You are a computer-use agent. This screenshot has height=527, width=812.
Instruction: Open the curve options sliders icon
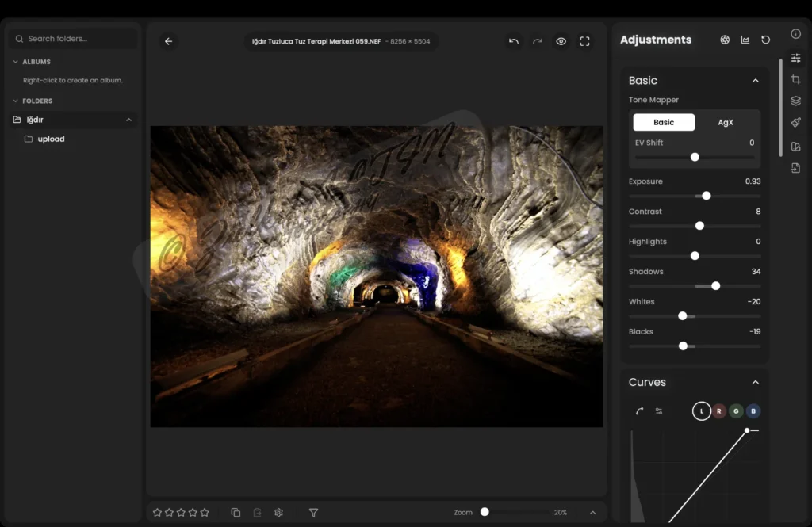(x=659, y=411)
